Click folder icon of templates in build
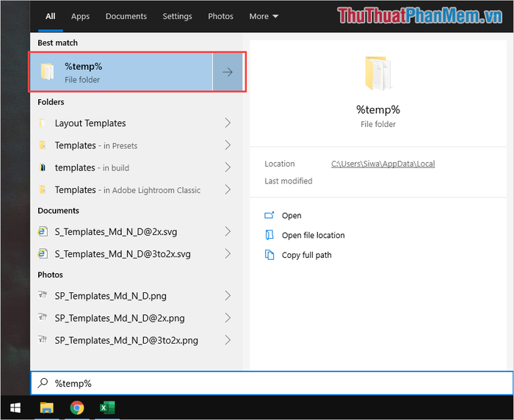 point(43,167)
